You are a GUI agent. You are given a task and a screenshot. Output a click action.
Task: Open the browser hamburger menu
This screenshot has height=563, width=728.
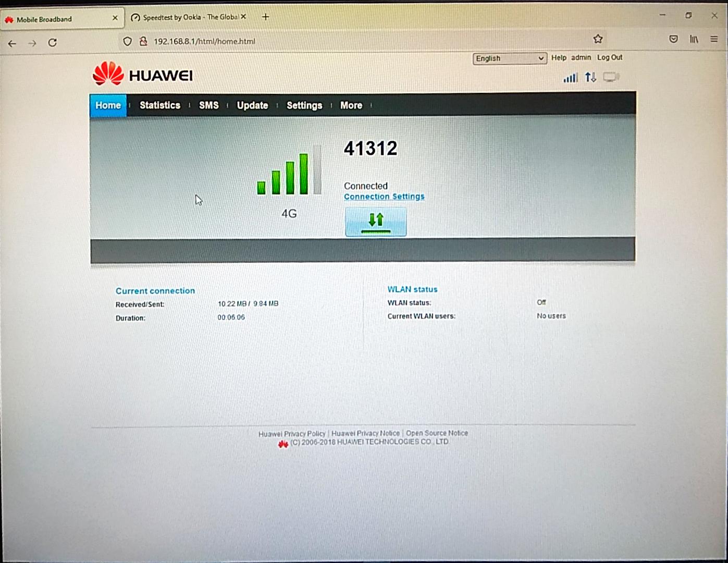tap(714, 39)
